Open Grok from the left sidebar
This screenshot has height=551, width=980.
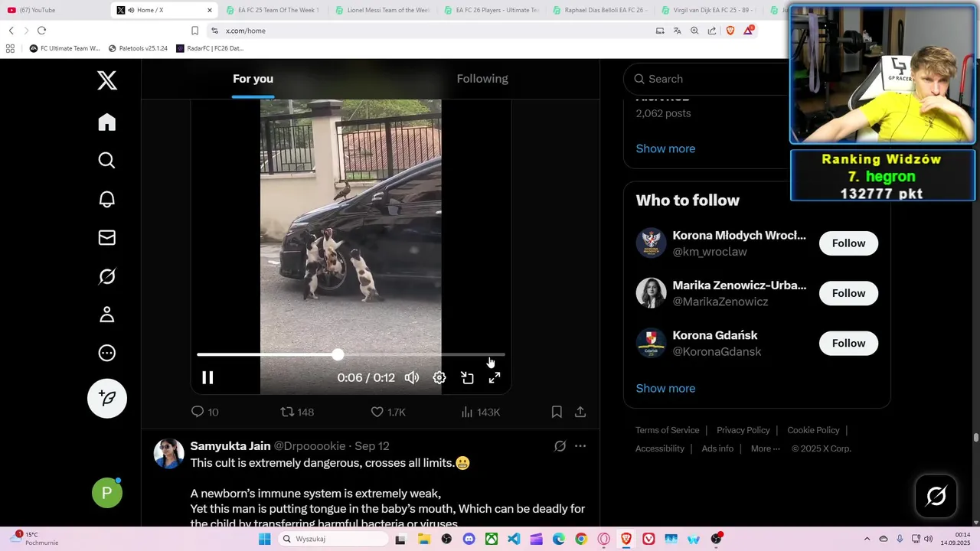click(107, 276)
